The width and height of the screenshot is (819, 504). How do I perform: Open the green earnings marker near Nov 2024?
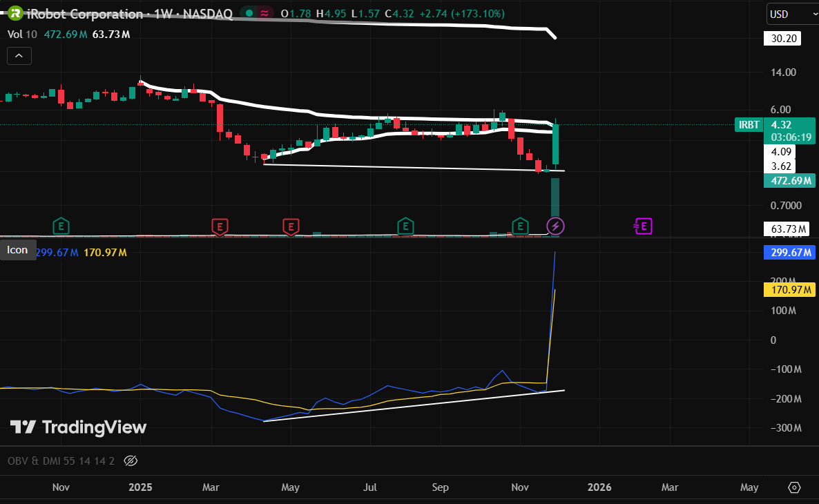pos(61,226)
